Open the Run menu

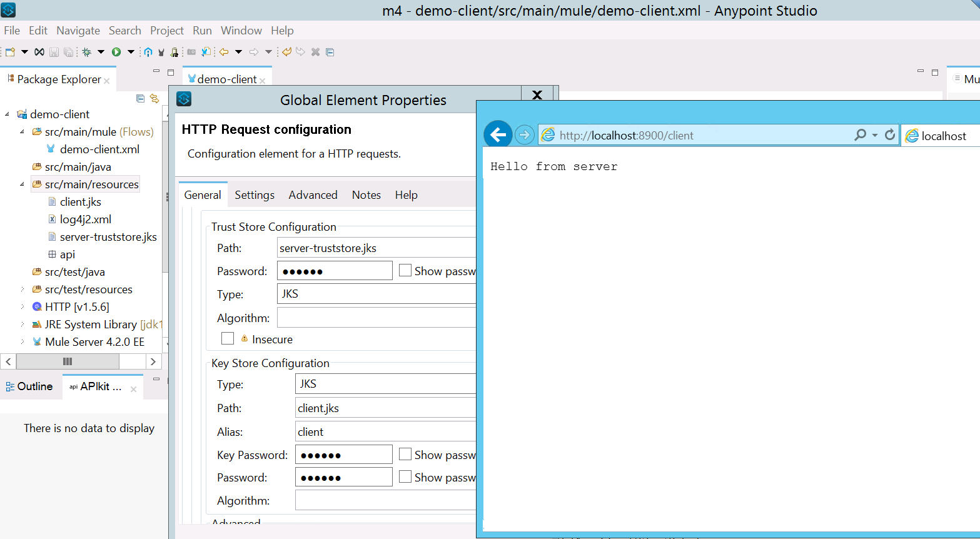[x=202, y=31]
